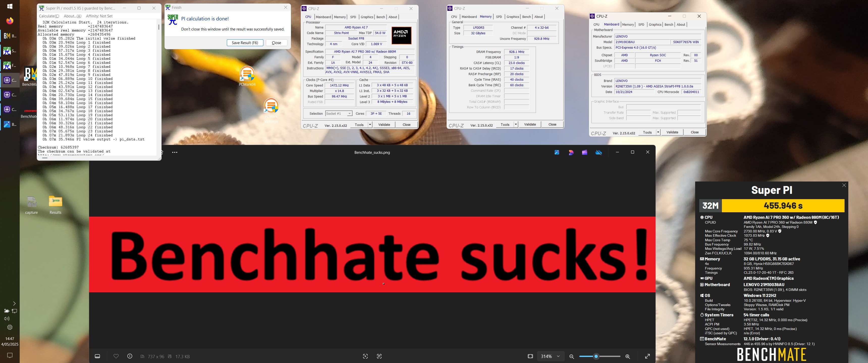This screenshot has width=868, height=363.
Task: Open taskbar settings gear icon
Action: coord(10,327)
